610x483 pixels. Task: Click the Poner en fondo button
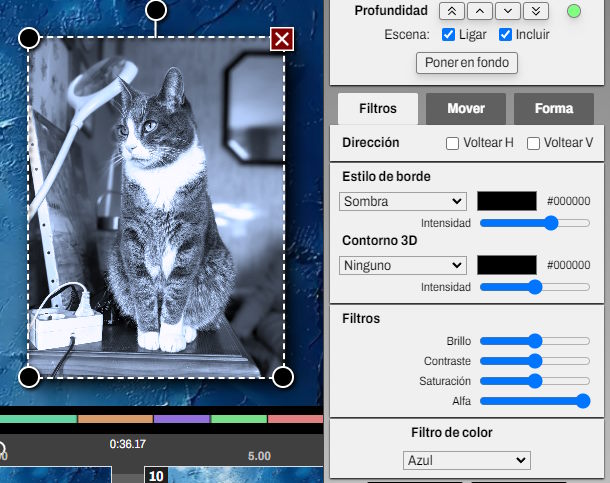click(466, 63)
